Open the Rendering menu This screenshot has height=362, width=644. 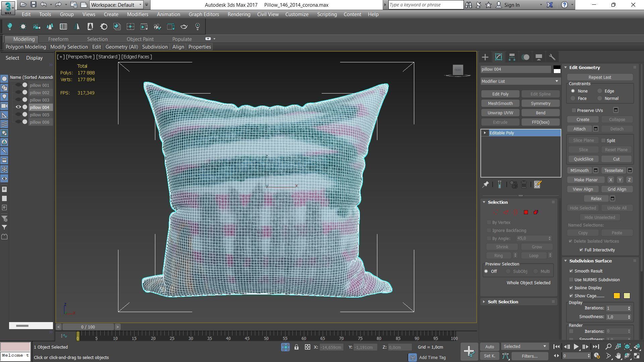(239, 14)
